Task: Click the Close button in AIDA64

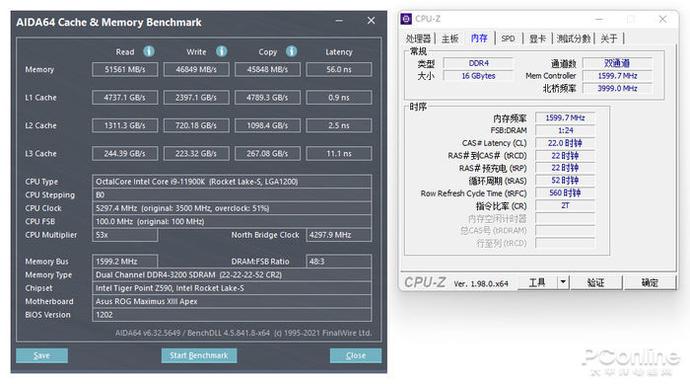Action: (356, 355)
